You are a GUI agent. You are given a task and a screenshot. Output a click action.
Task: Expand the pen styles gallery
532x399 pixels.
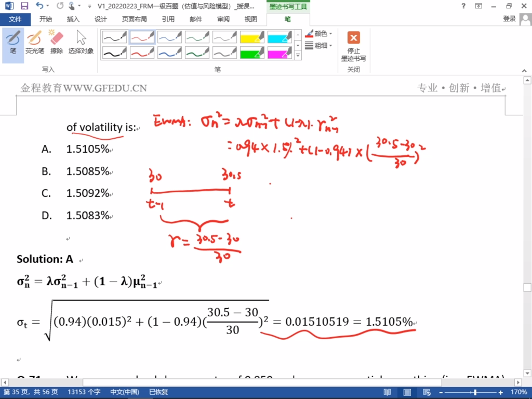click(298, 55)
